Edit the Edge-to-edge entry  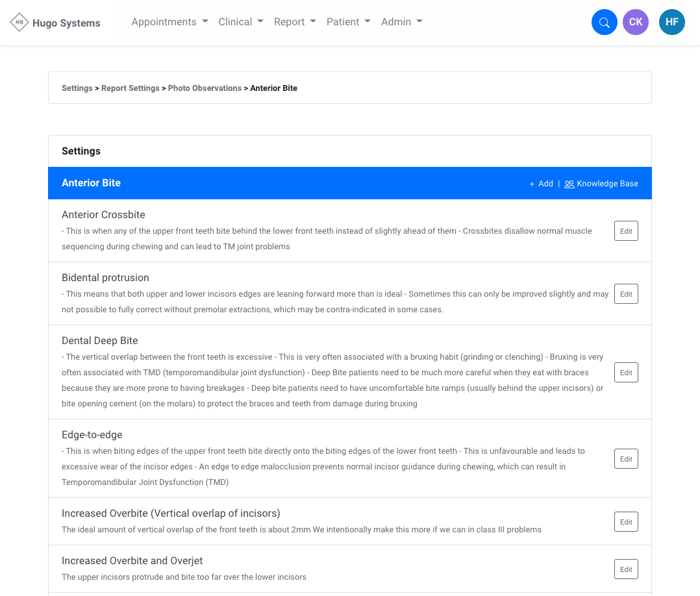coord(626,459)
